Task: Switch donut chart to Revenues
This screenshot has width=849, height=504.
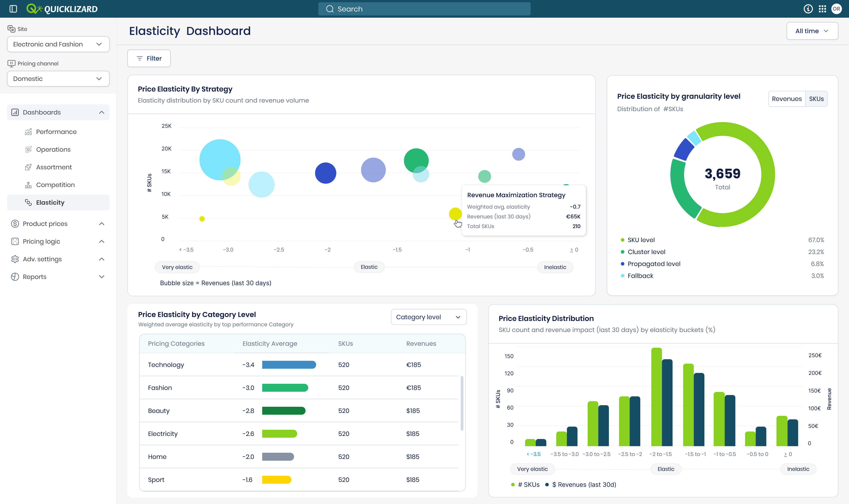Action: 786,99
